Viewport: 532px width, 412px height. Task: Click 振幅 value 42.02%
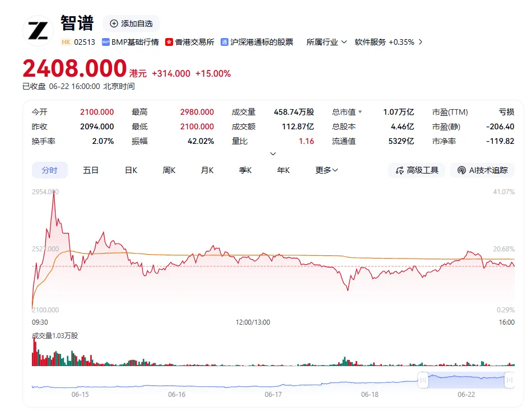201,141
